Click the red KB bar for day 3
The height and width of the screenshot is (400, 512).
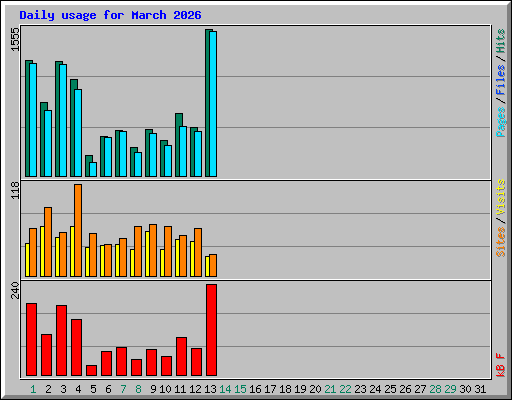coord(61,341)
